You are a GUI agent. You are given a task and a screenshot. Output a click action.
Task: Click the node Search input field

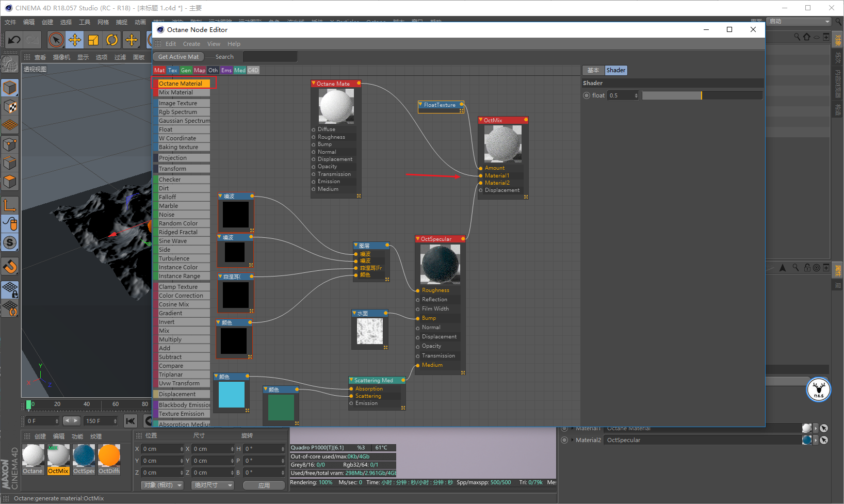point(270,57)
